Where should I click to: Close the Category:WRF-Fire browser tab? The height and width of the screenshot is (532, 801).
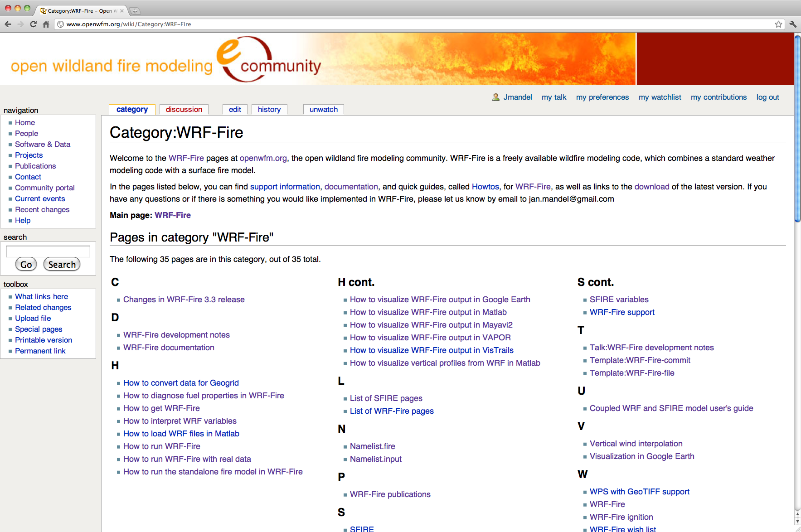[x=121, y=11]
